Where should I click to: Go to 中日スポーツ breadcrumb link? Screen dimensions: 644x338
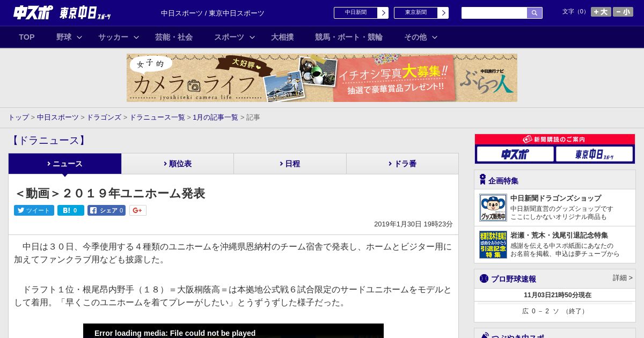[58, 117]
